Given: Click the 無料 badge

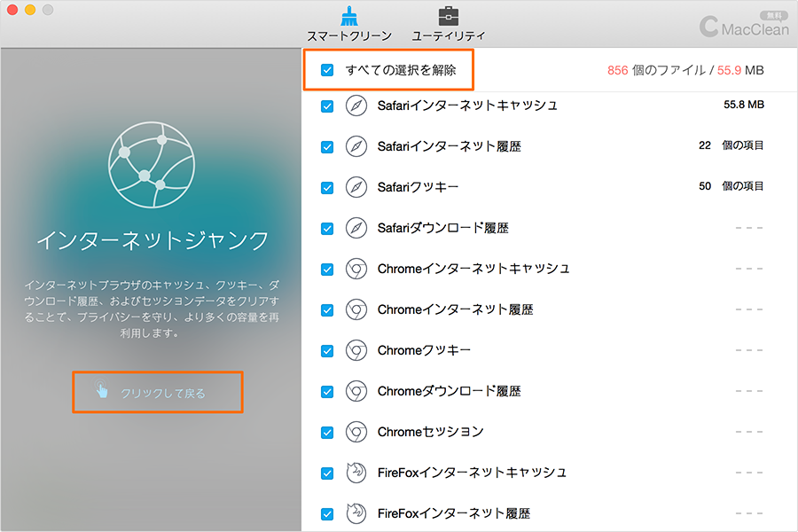Looking at the screenshot, I should click(x=773, y=16).
